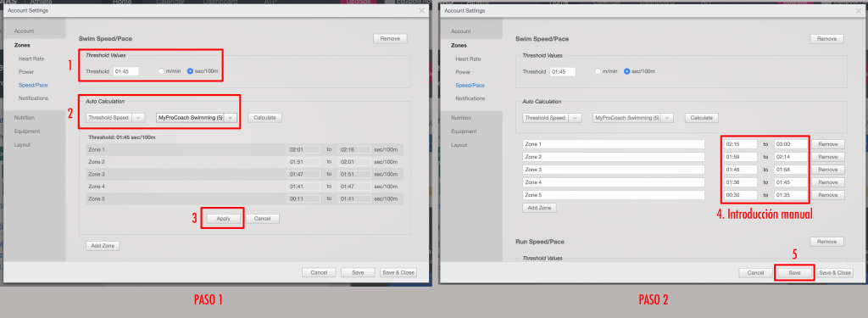Click footer Cancel in PASO 2 window

[x=755, y=272]
